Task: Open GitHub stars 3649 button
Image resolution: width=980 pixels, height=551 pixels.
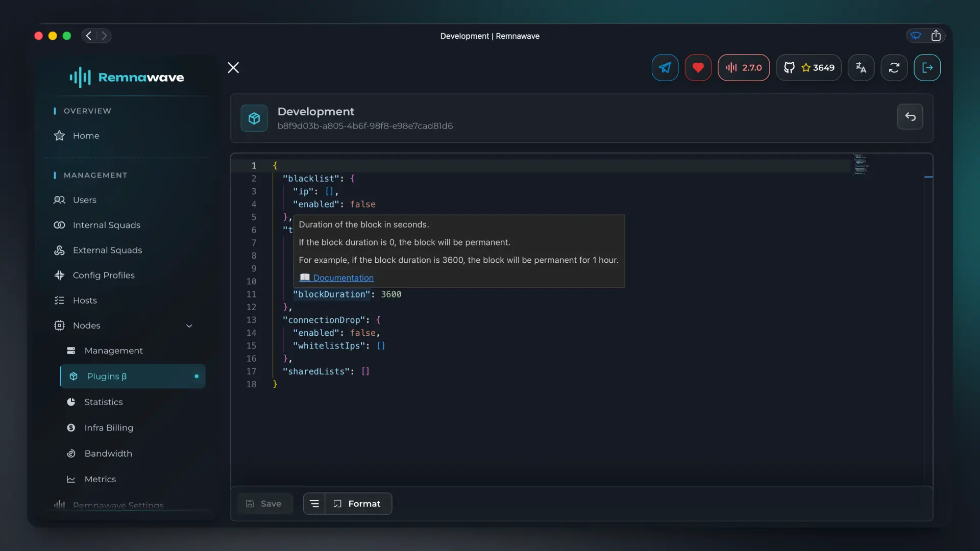Action: pyautogui.click(x=808, y=67)
